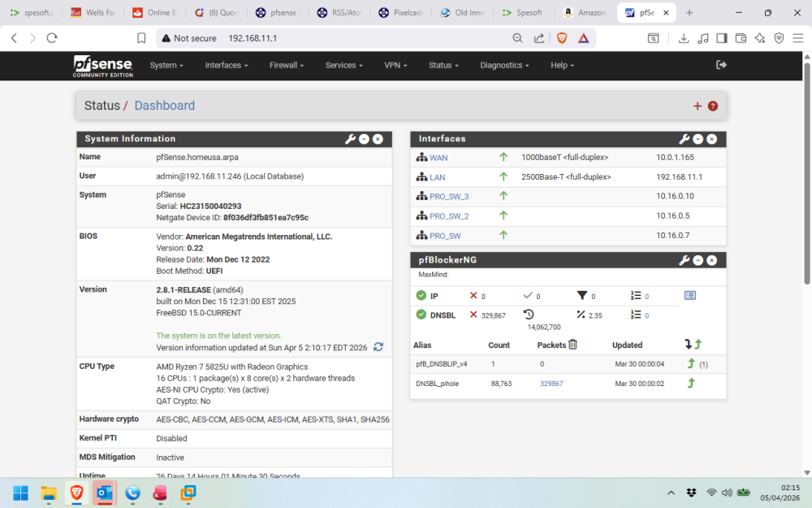The width and height of the screenshot is (812, 508).
Task: Toggle browser sidebar panel icon
Action: click(x=721, y=38)
